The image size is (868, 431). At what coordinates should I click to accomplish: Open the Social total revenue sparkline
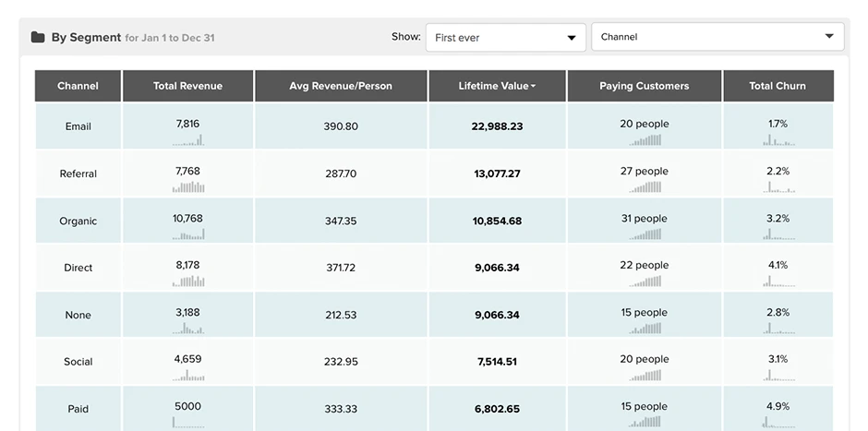click(188, 375)
